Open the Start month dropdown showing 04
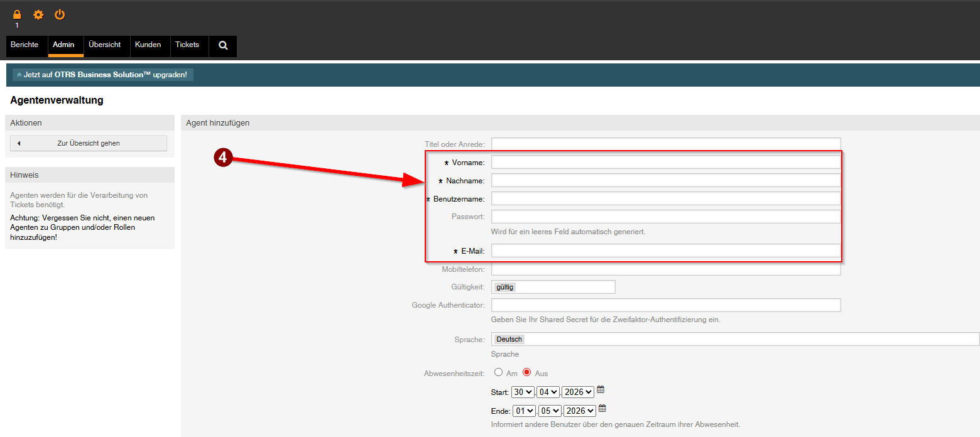980x437 pixels. click(548, 392)
